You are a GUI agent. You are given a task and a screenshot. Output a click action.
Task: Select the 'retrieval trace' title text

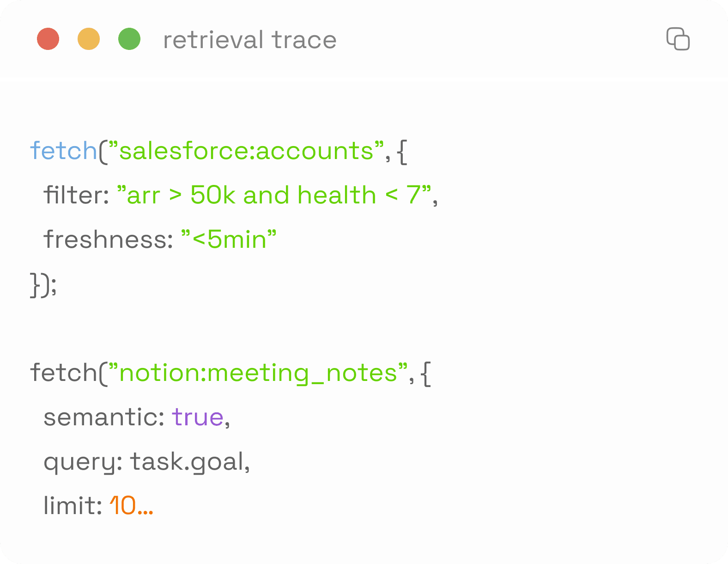(x=250, y=40)
